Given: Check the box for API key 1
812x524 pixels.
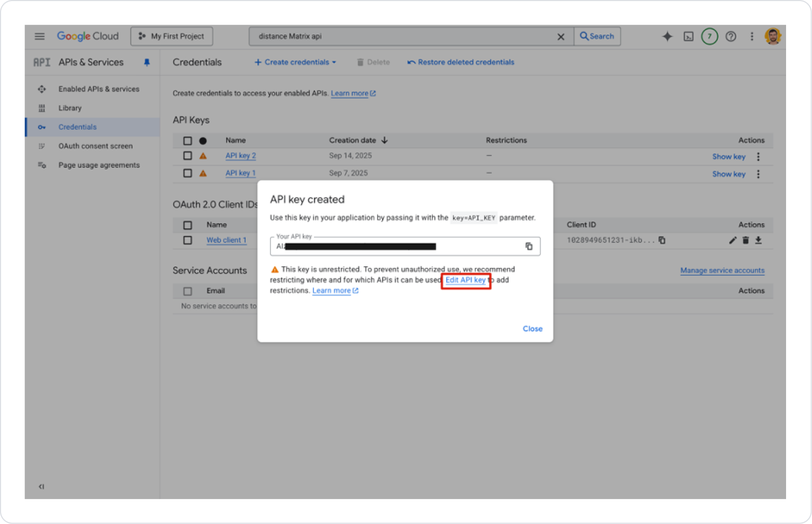Looking at the screenshot, I should click(x=187, y=173).
